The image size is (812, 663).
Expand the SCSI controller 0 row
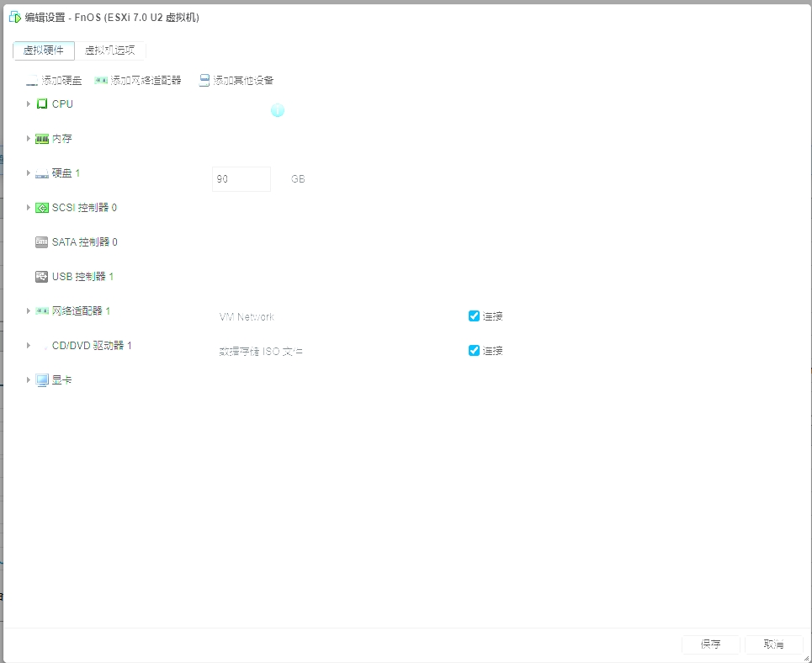[29, 207]
